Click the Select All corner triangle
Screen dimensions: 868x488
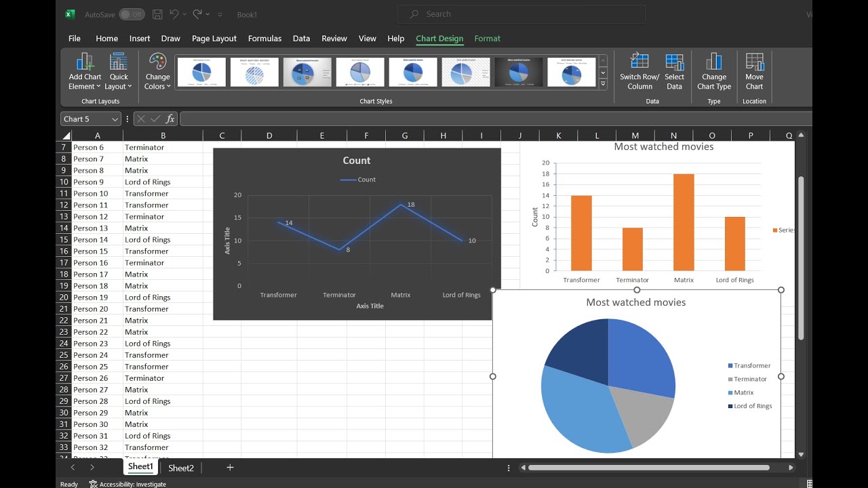66,136
